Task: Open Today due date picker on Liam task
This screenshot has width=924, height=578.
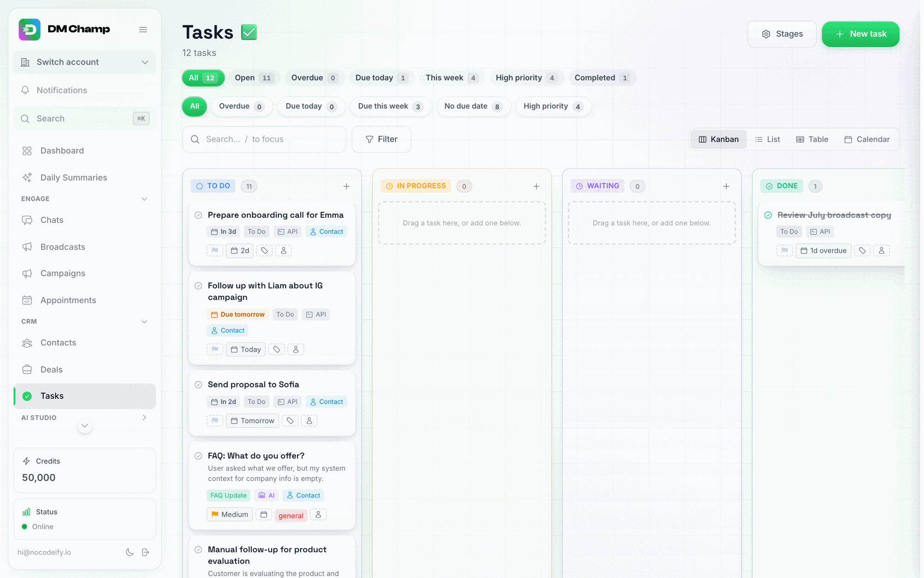Action: tap(246, 350)
